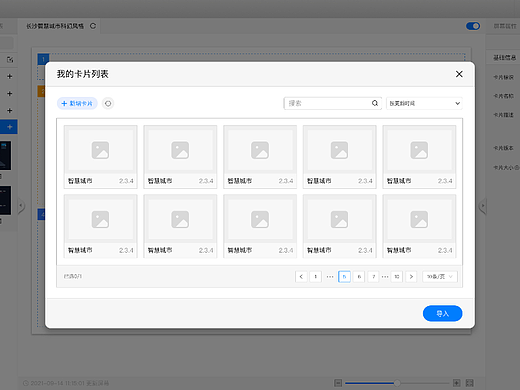Select the blue row marker numbered 1
The height and width of the screenshot is (390, 520).
tap(43, 59)
